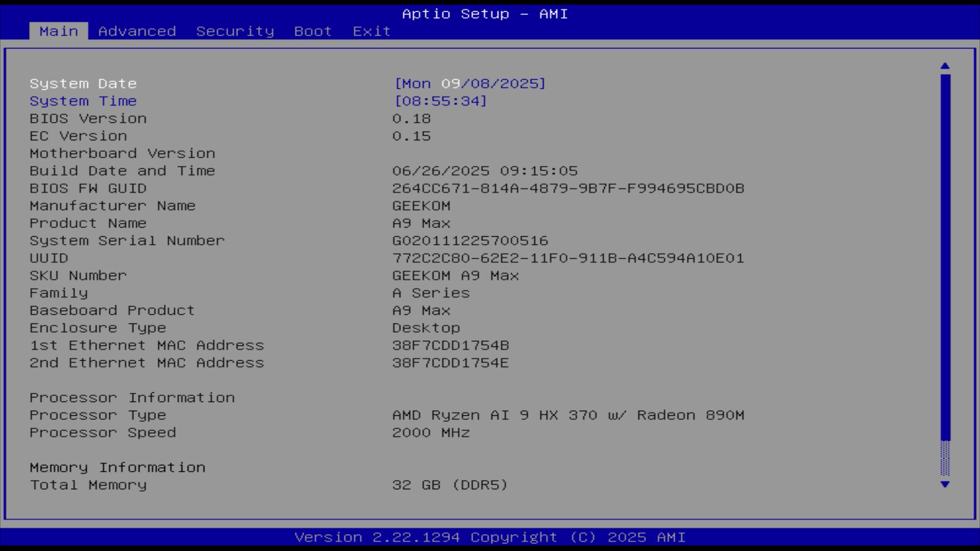Click the vertical scrollbar thumb
The width and height of the screenshot is (980, 551).
945,255
